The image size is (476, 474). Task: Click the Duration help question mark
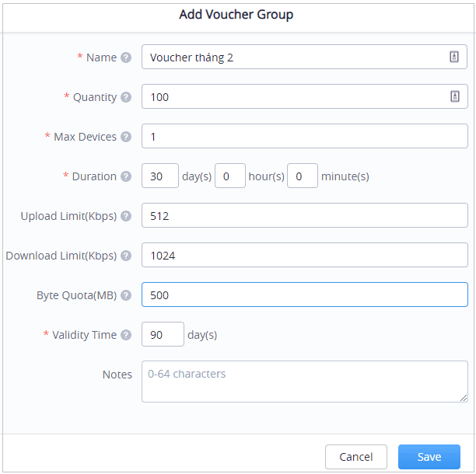point(127,176)
